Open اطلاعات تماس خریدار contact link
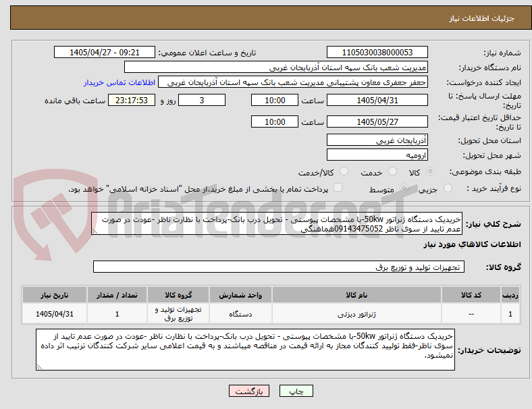The image size is (532, 409). 119,82
